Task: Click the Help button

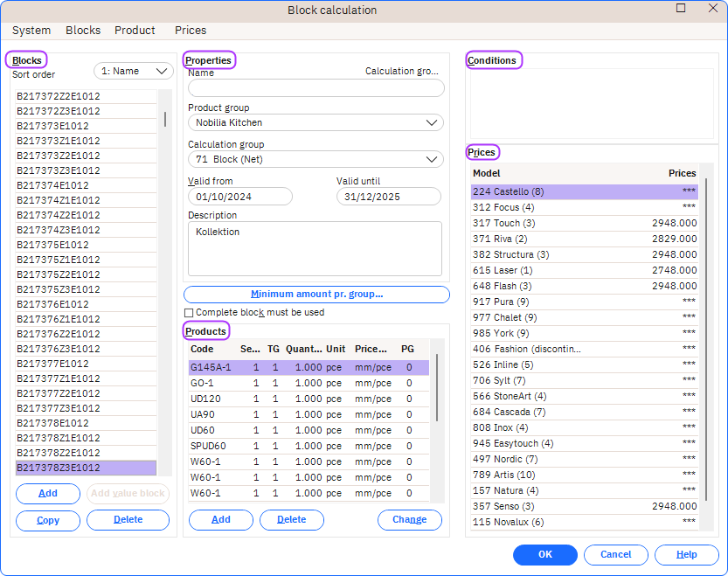Action: (686, 555)
